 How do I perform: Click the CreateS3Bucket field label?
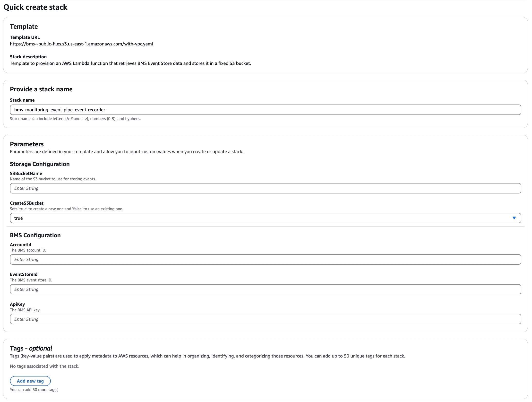[26, 203]
